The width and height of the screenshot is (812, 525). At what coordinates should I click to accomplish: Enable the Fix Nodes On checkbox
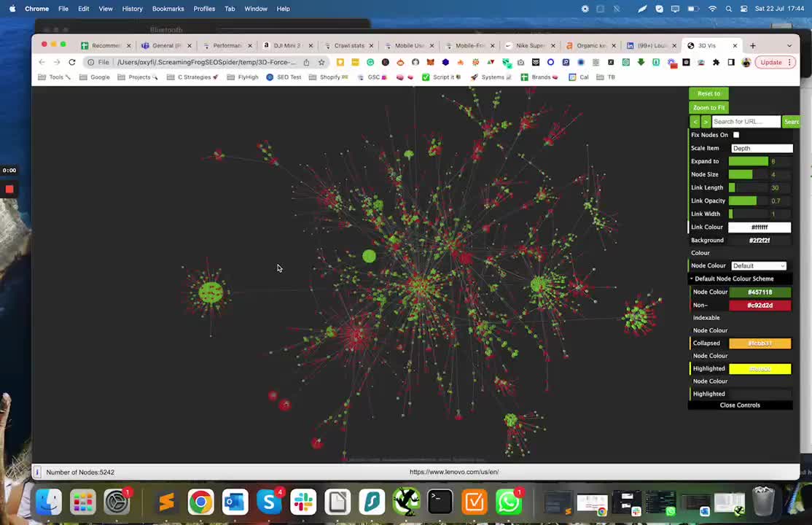click(736, 135)
